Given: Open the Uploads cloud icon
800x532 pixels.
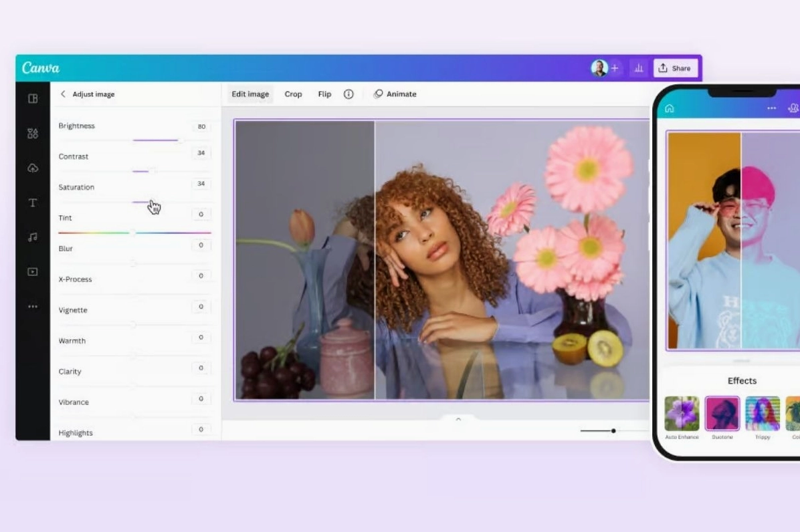Looking at the screenshot, I should click(x=33, y=168).
